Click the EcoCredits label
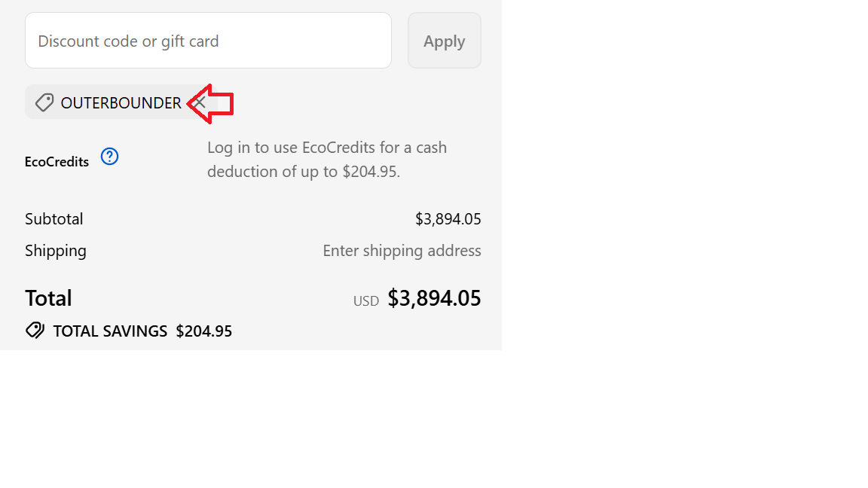This screenshot has width=868, height=488. tap(56, 161)
